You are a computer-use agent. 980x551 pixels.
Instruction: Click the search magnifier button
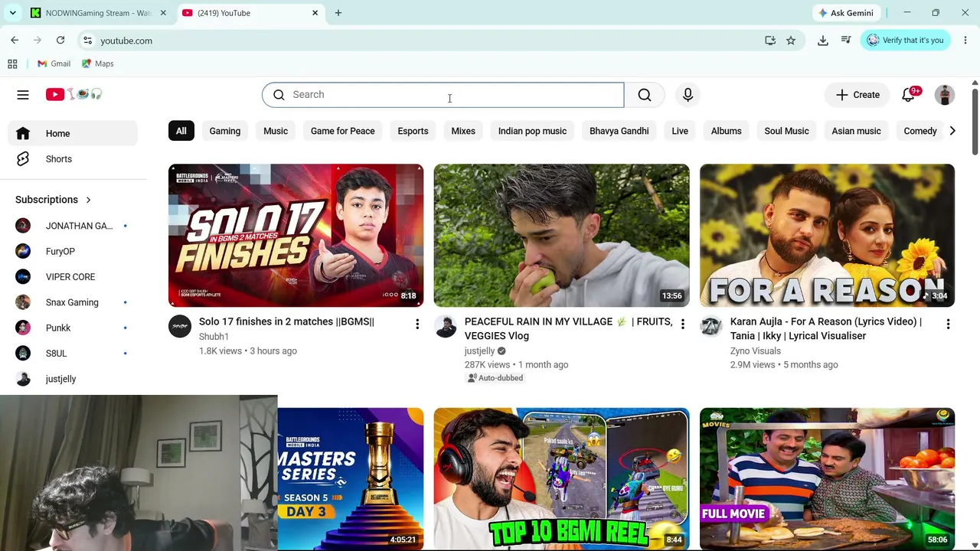pos(645,95)
